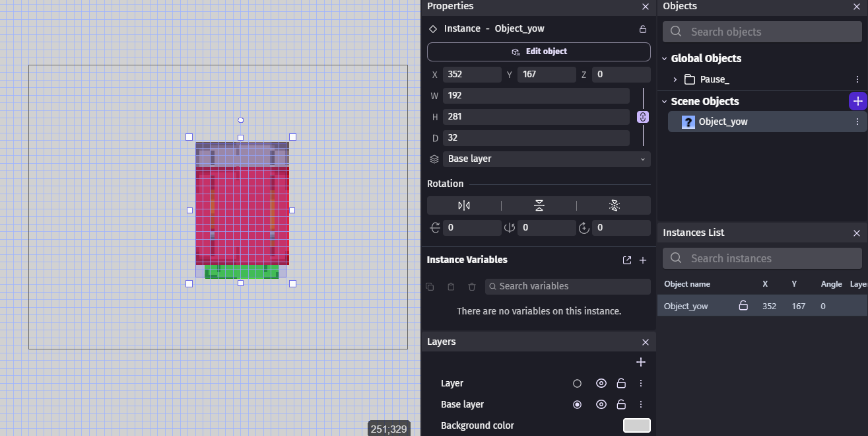Open the Base layer options menu

click(x=640, y=404)
